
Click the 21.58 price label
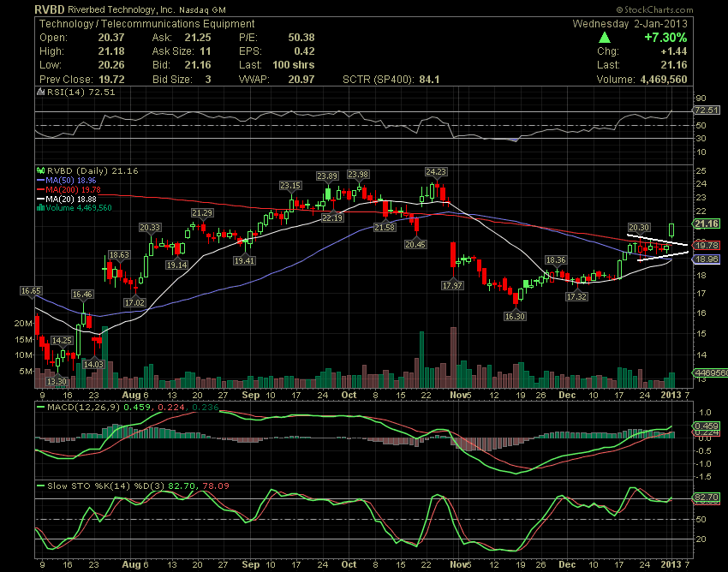(x=385, y=227)
